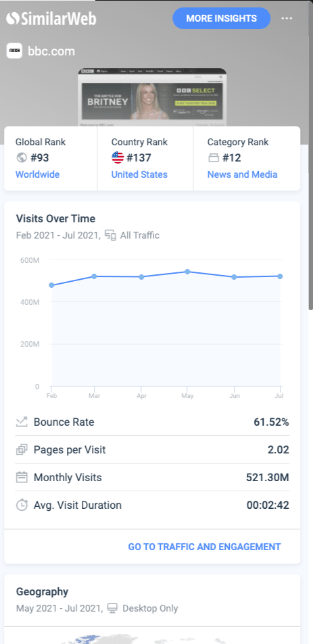The height and width of the screenshot is (644, 313).
Task: Click the Jul data point on chart
Action: pos(280,276)
